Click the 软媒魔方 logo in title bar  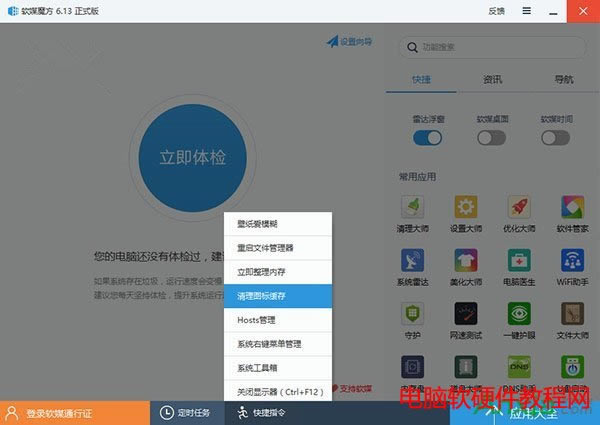pos(13,11)
